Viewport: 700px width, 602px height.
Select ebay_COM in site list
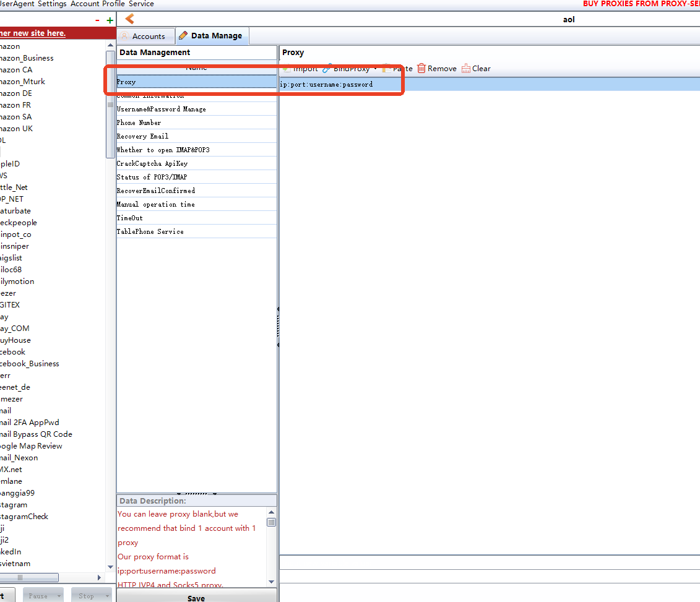15,329
